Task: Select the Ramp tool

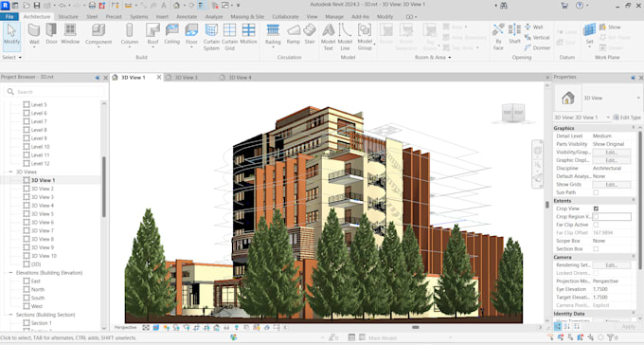Action: [x=294, y=34]
